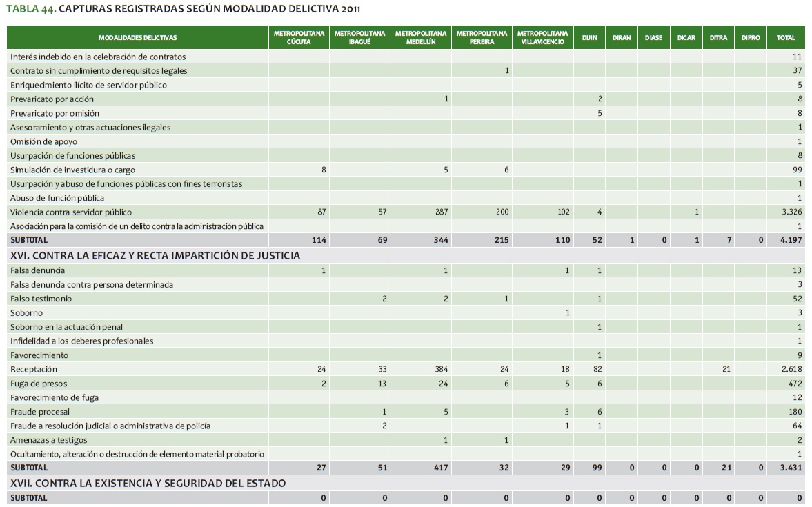812x507 pixels.
Task: Click the 'Violencia contra servidor público' row label
Action: tap(71, 212)
